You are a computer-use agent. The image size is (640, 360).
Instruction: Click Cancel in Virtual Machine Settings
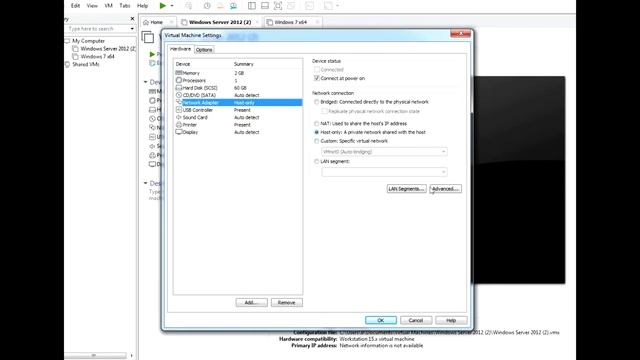tap(416, 320)
